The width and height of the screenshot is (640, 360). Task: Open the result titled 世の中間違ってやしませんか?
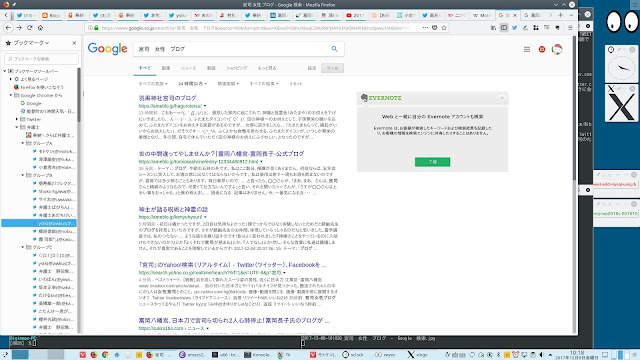[221, 154]
